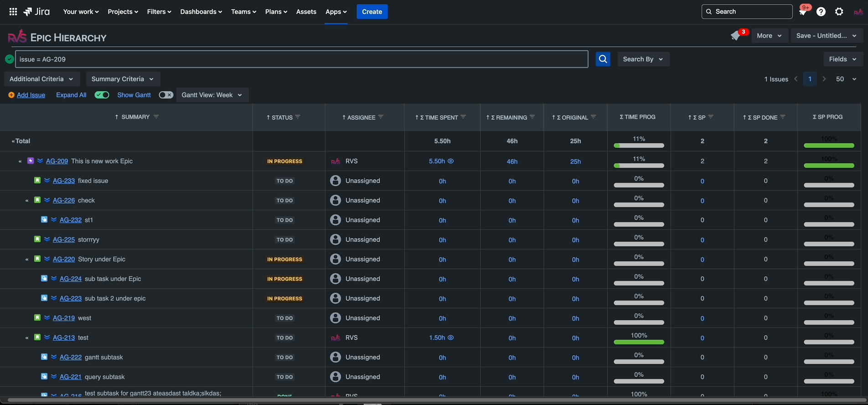Viewport: 868px width, 405px height.
Task: Open the Plans menu
Action: click(276, 12)
